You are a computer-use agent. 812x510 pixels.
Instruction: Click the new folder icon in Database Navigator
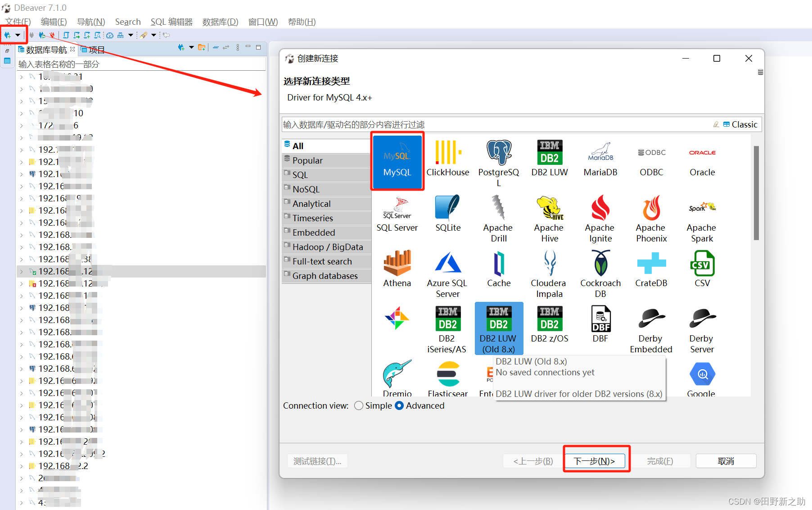(x=202, y=47)
